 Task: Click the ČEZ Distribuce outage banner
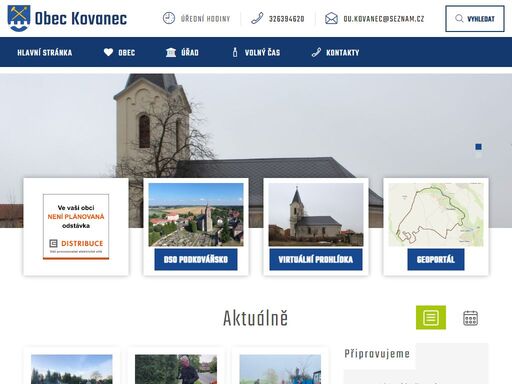pyautogui.click(x=76, y=227)
